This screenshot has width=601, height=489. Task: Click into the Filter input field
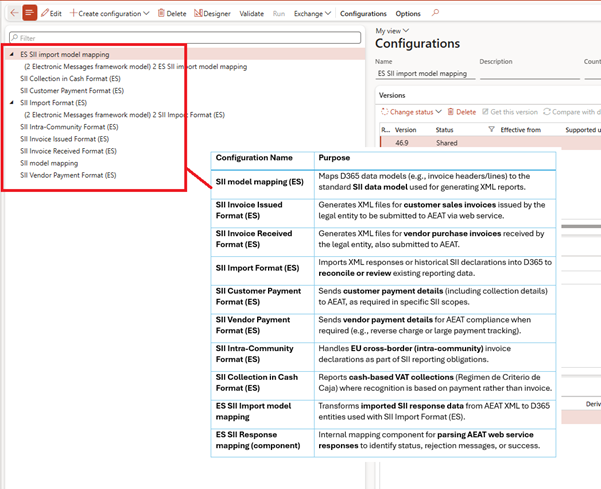pos(185,38)
